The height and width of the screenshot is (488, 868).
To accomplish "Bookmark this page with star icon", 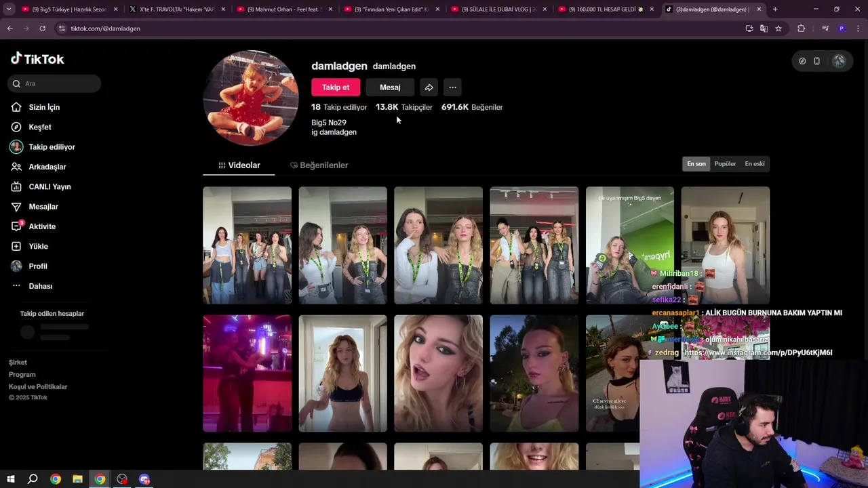I will tap(778, 28).
